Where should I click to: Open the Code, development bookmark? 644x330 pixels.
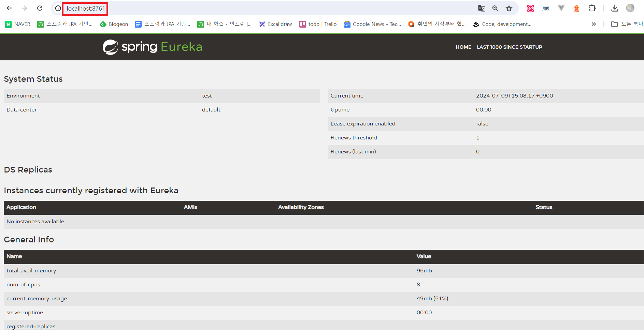coord(502,24)
